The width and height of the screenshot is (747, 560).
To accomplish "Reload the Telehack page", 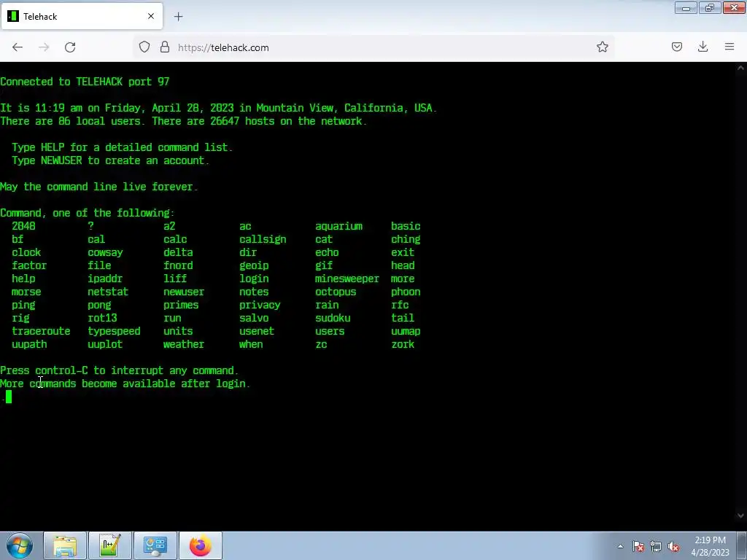I will 70,47.
